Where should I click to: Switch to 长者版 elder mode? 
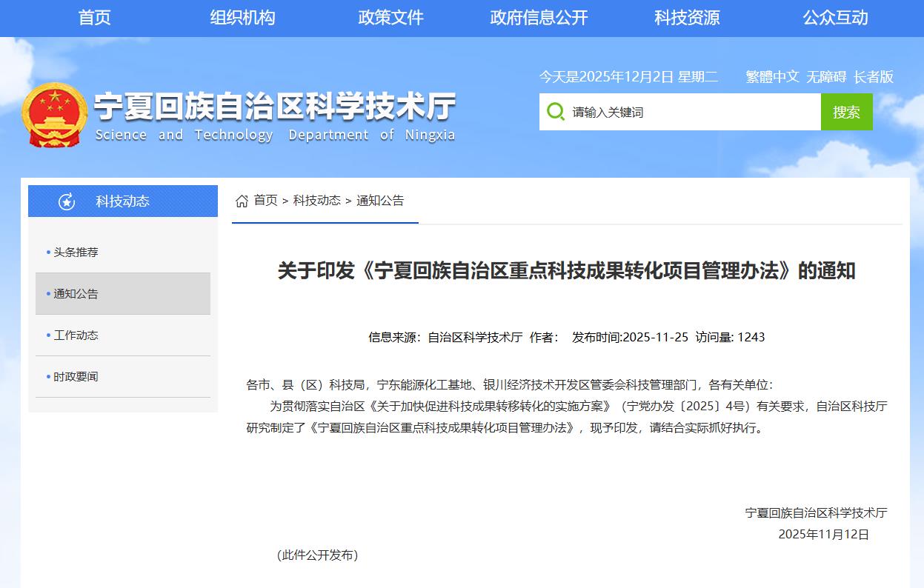[x=874, y=76]
